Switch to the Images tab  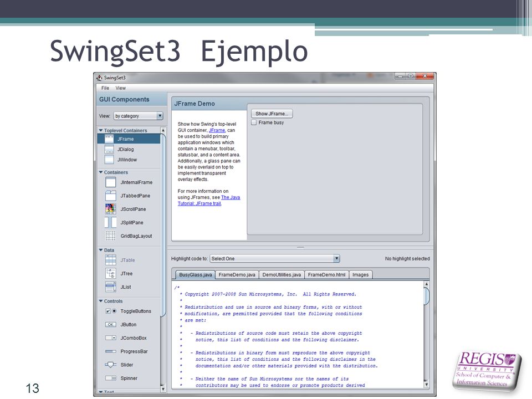tap(360, 275)
